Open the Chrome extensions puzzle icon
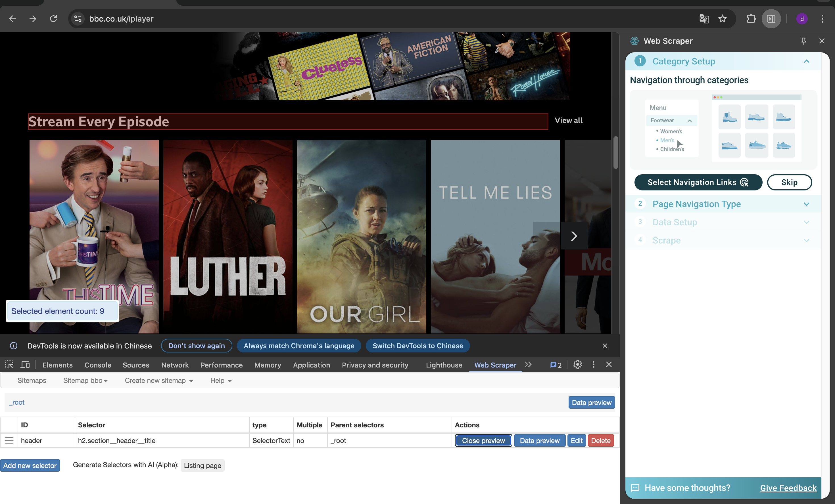Screen dimensions: 835x504 point(751,19)
